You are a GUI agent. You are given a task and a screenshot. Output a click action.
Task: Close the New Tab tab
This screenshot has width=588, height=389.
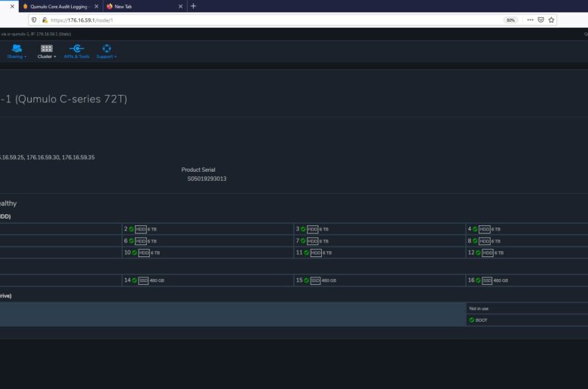[x=180, y=6]
